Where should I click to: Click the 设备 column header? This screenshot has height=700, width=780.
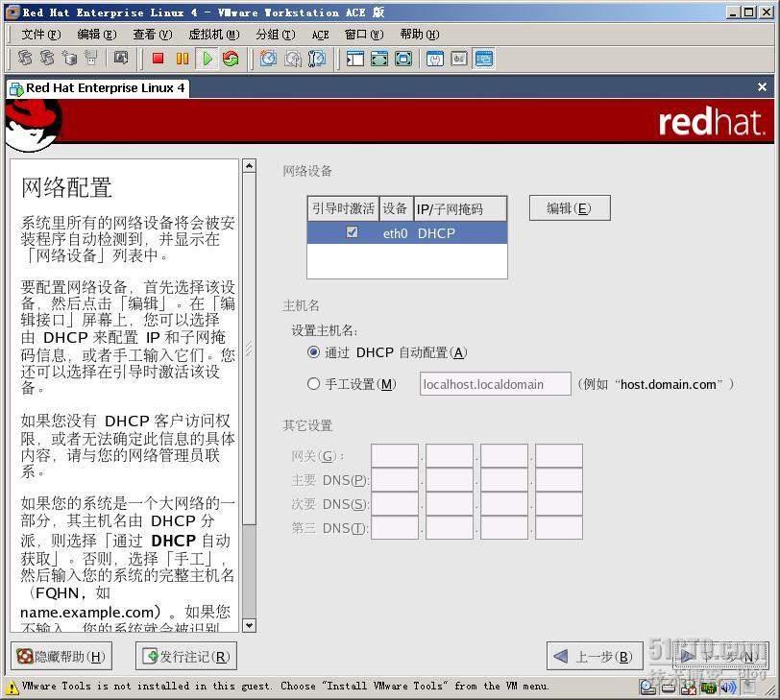[x=396, y=208]
